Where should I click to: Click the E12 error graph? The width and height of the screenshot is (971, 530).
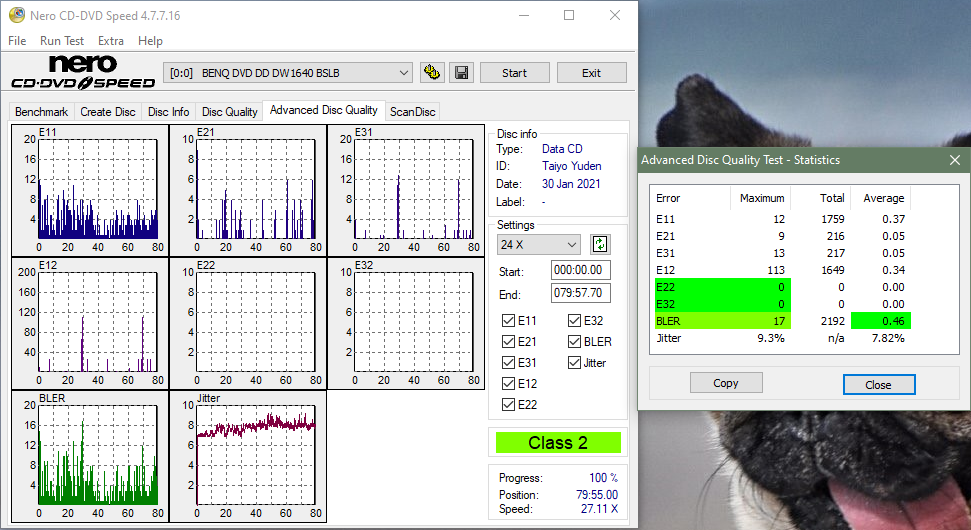(90, 324)
